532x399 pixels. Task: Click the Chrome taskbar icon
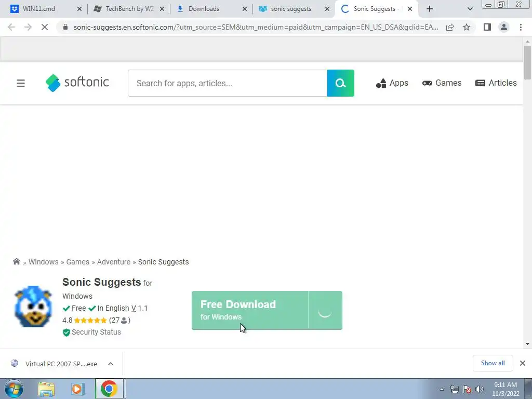point(109,389)
